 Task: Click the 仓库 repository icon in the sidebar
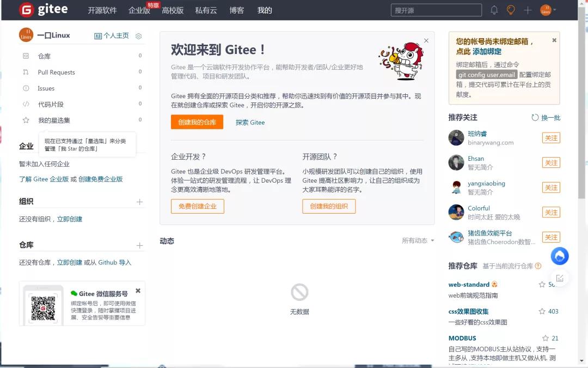26,56
